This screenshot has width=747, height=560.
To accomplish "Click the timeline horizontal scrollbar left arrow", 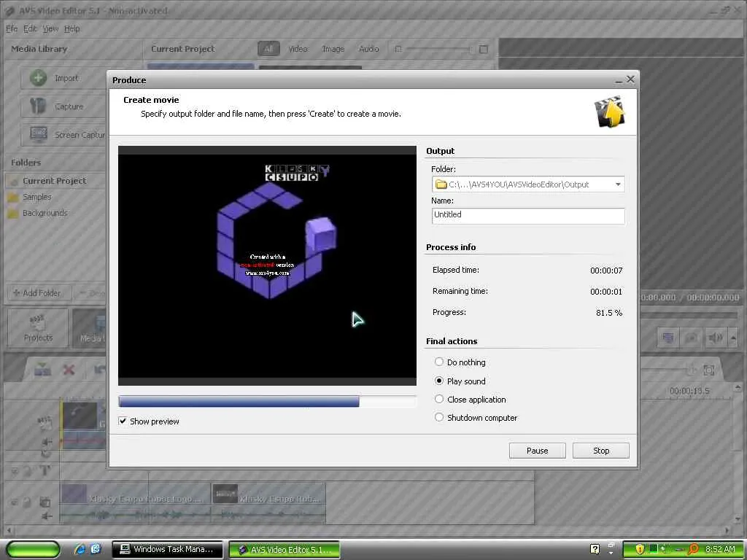I will (9, 530).
